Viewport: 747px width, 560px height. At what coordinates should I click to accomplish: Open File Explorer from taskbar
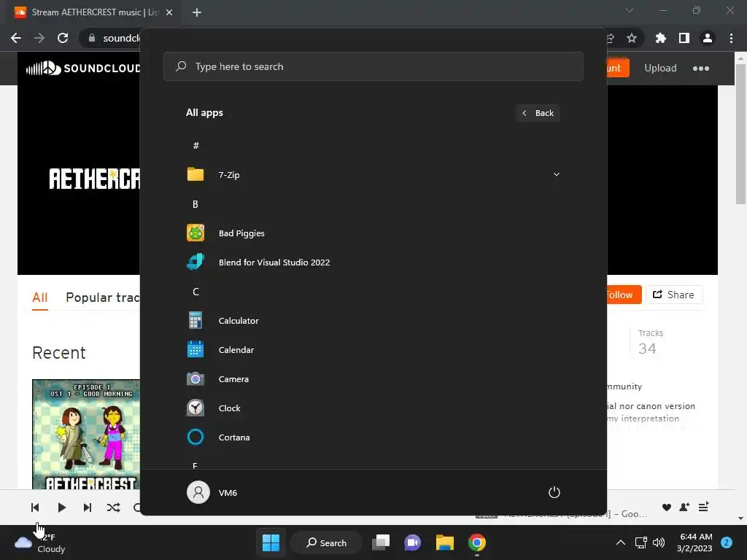pos(444,542)
